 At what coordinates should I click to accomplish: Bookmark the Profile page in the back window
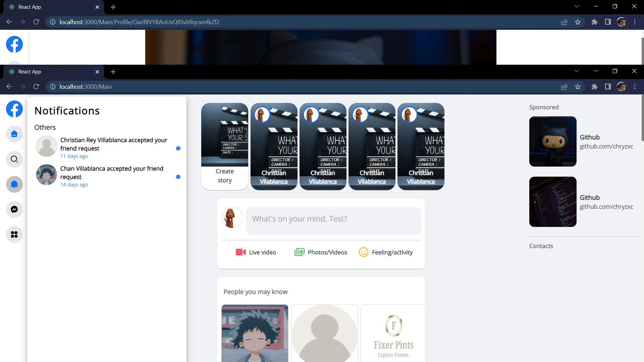click(x=578, y=22)
